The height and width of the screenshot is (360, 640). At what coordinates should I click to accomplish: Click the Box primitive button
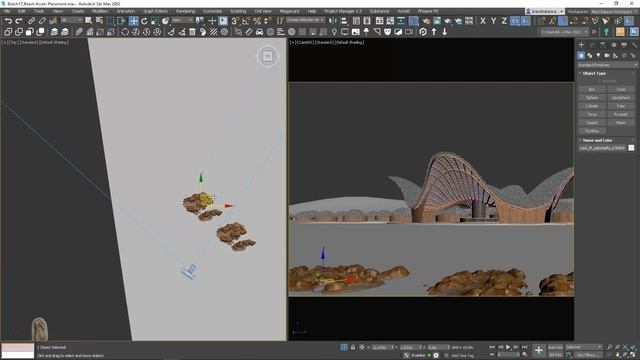pos(592,89)
